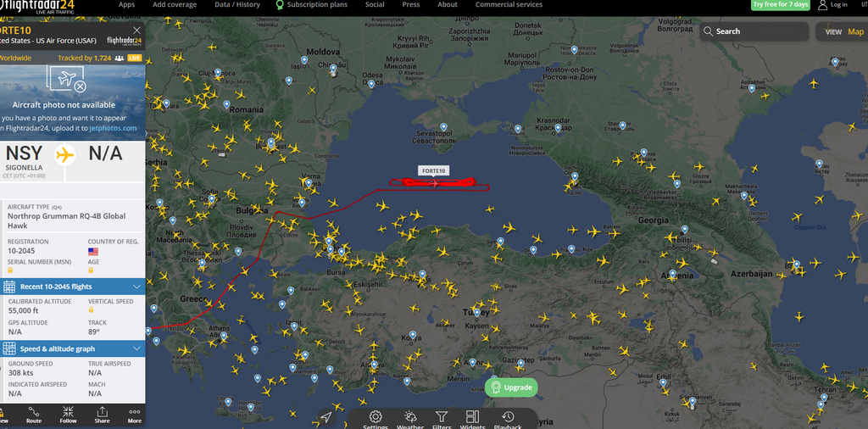Click the search magnifier icon
Screen dimensions: 868x429
(708, 31)
